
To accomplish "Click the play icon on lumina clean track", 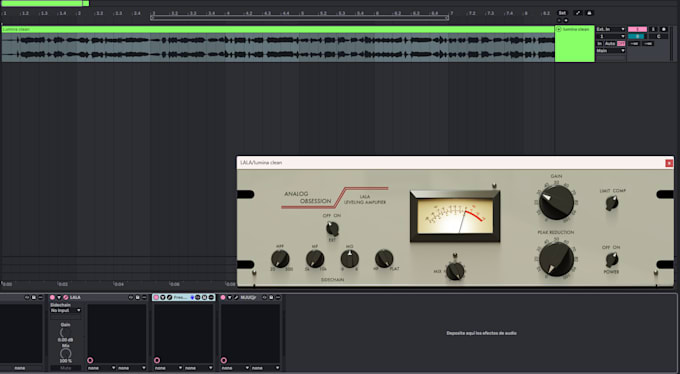I will (x=559, y=30).
